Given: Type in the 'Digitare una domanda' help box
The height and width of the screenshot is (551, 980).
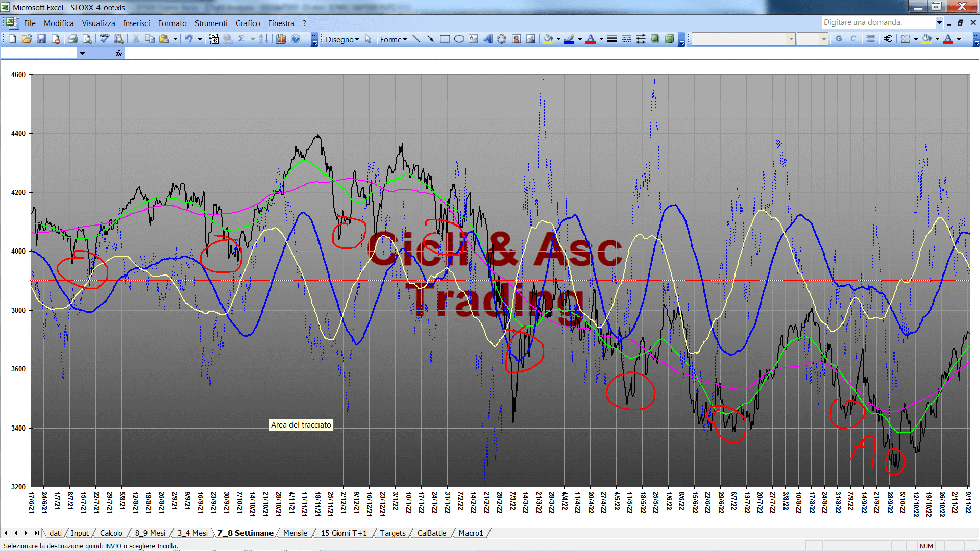Looking at the screenshot, I should (878, 22).
